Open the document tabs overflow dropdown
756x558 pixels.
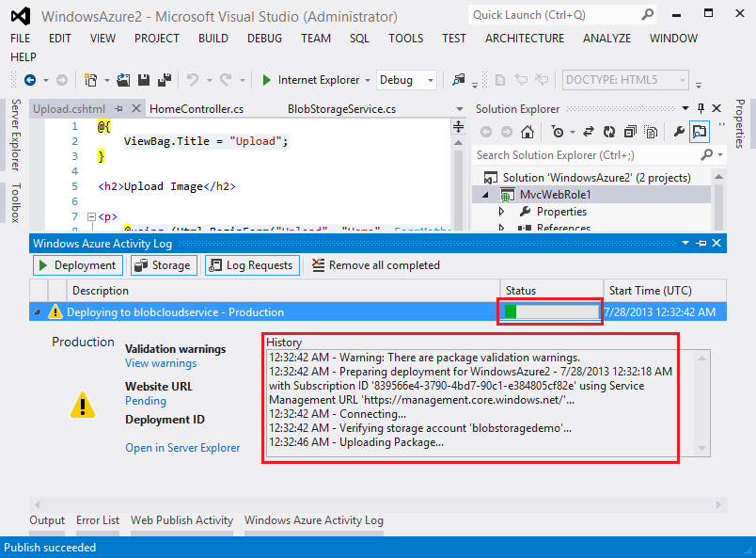[x=460, y=109]
